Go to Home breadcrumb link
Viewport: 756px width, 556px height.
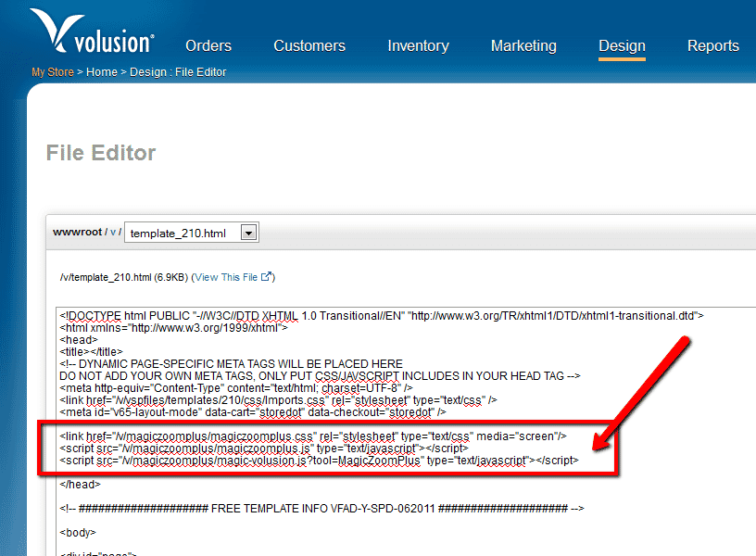click(102, 72)
